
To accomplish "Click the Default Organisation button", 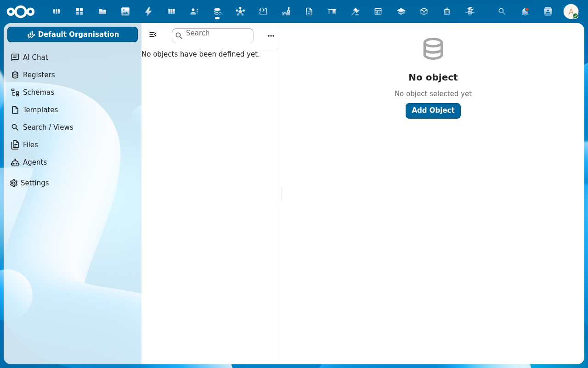I will click(x=73, y=34).
